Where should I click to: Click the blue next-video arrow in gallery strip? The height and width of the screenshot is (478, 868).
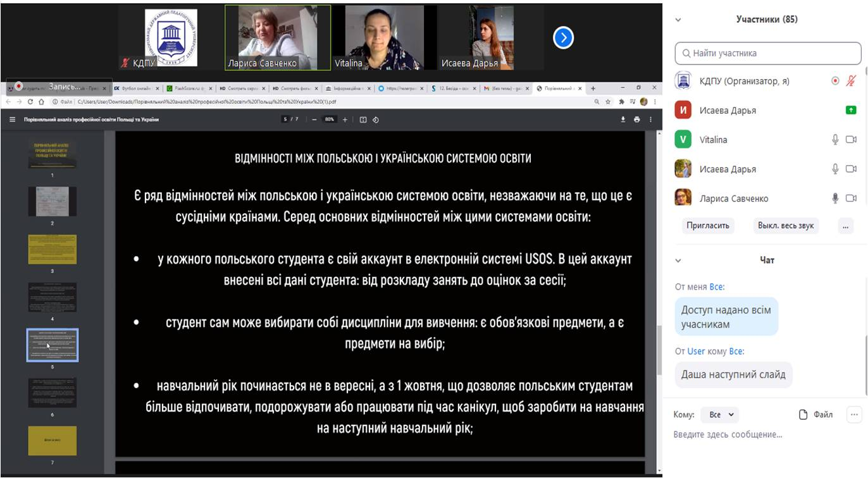click(563, 38)
